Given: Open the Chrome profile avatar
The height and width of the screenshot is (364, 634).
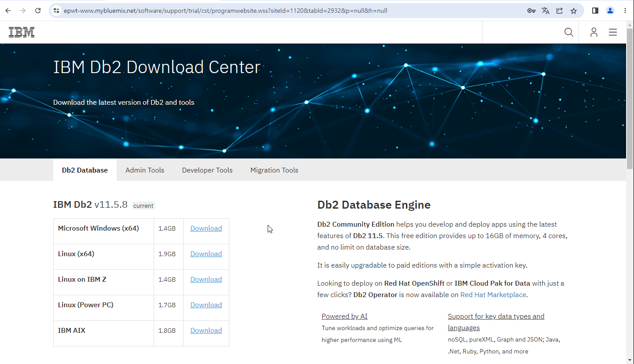Looking at the screenshot, I should point(610,11).
